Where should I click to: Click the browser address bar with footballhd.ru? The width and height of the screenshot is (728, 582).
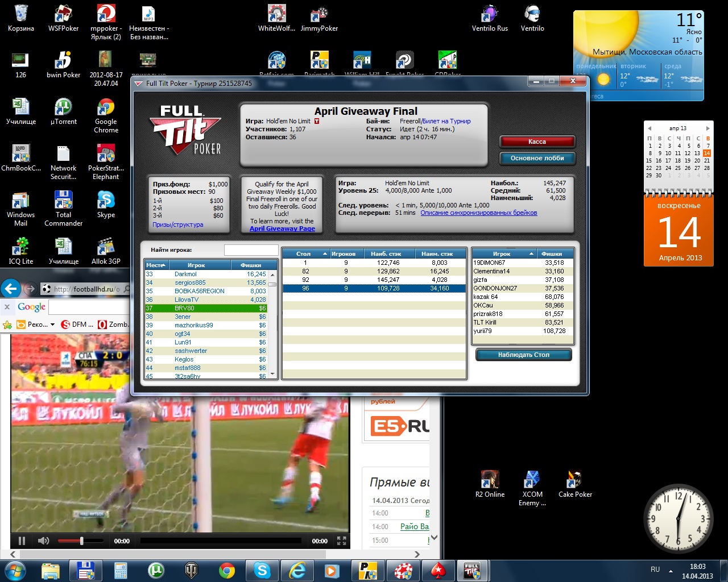86,289
